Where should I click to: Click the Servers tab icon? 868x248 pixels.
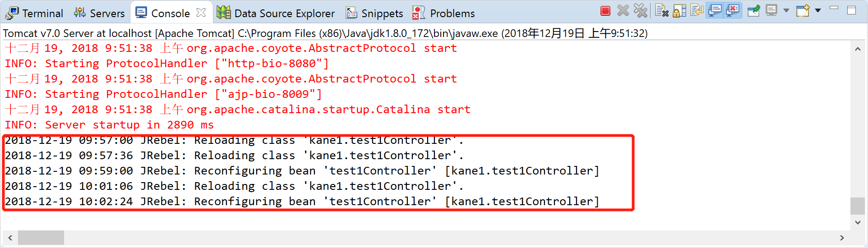pos(80,13)
